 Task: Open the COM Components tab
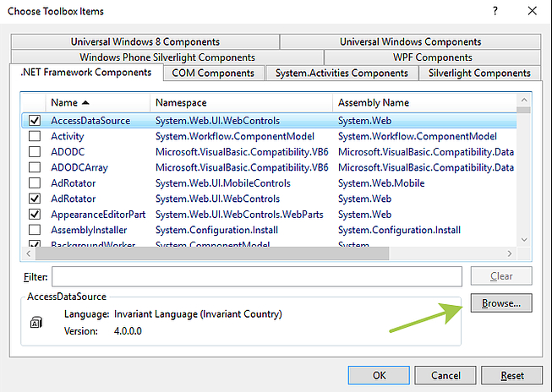point(213,73)
